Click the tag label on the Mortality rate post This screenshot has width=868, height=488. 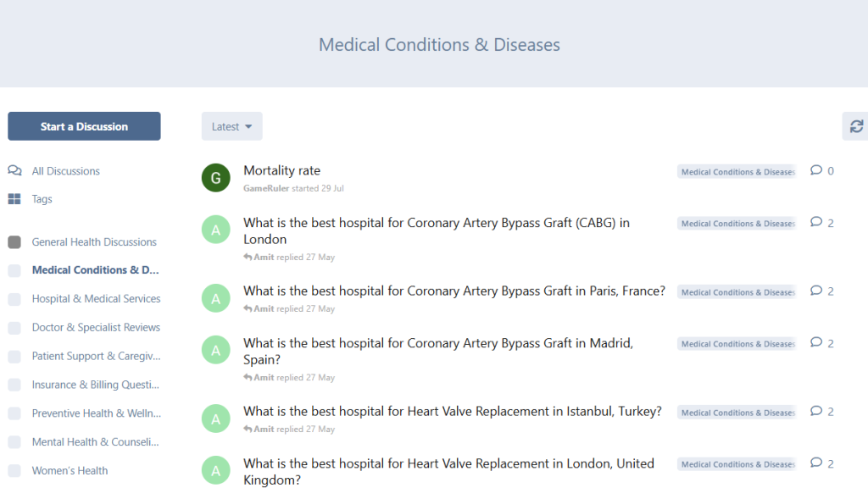[x=736, y=172]
